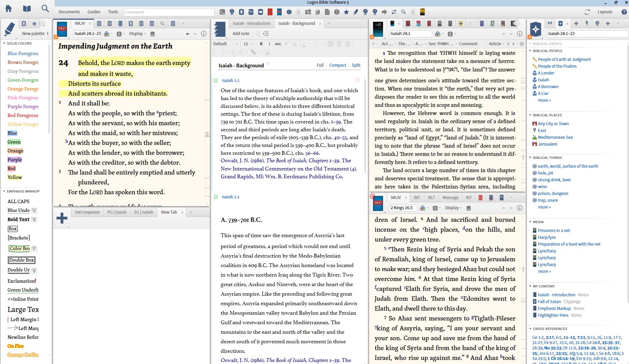Apply the Yellow highlight swatch
Image resolution: width=629 pixels, height=364 pixels.
click(x=15, y=177)
